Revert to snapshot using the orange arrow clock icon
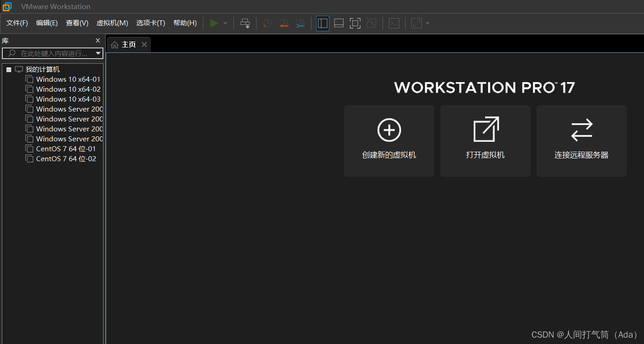 [284, 23]
